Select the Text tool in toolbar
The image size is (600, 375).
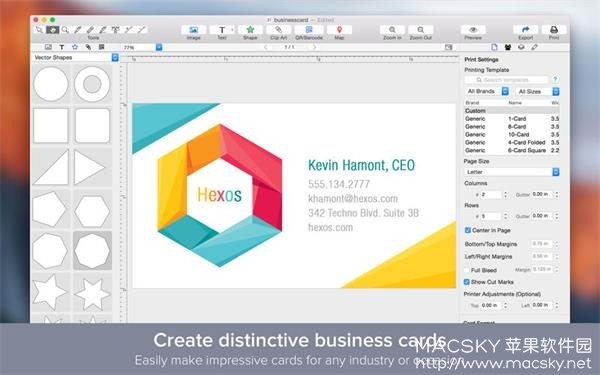point(222,30)
